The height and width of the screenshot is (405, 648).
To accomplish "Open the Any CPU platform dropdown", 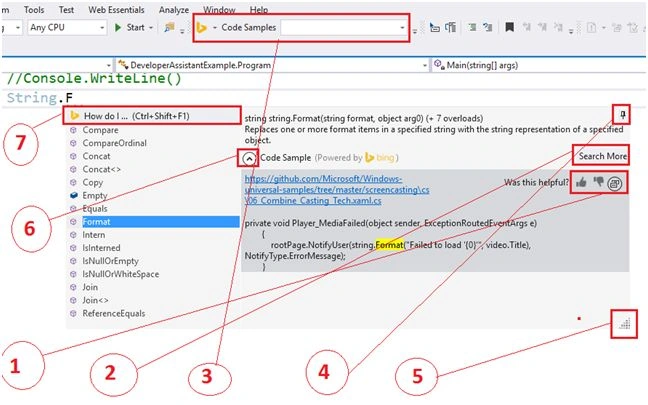I will [x=67, y=28].
